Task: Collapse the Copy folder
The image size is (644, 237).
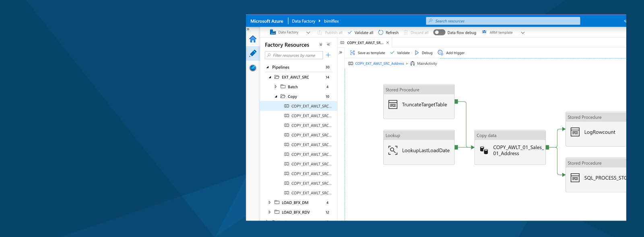Action: (276, 96)
